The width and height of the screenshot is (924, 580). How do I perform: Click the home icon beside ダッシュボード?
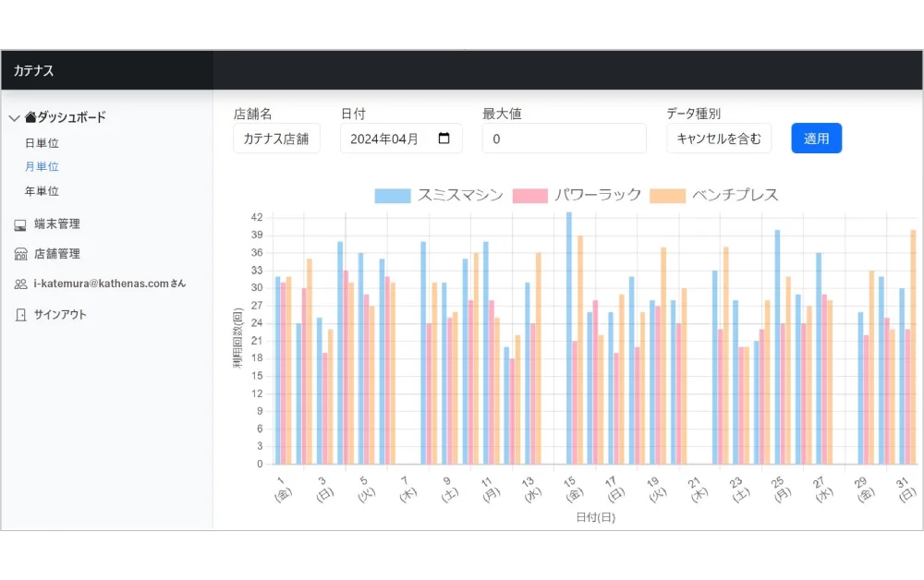30,117
